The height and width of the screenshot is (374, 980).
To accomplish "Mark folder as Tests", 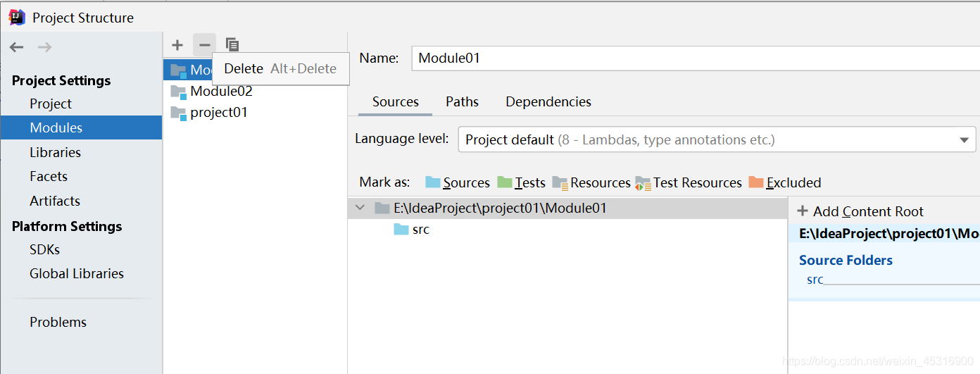I will click(x=522, y=182).
